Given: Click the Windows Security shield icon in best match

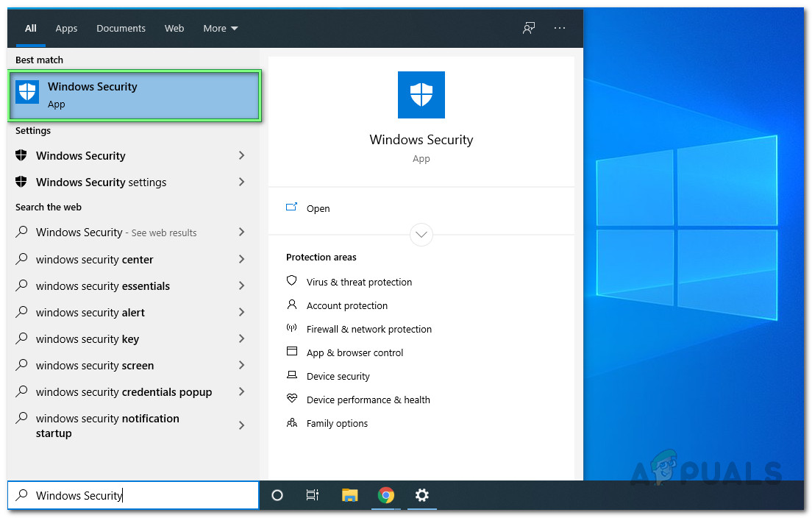Looking at the screenshot, I should tap(27, 92).
